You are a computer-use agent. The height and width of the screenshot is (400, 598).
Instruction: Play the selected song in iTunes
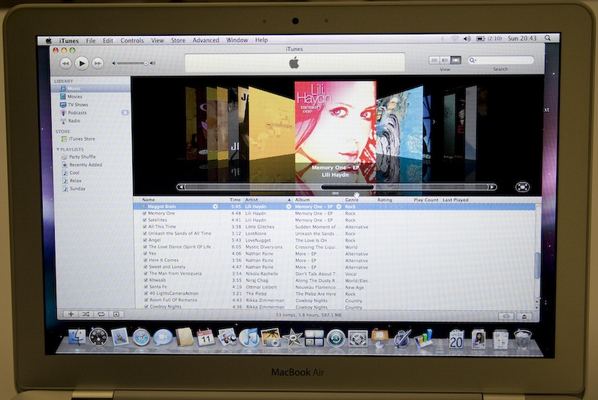(81, 63)
